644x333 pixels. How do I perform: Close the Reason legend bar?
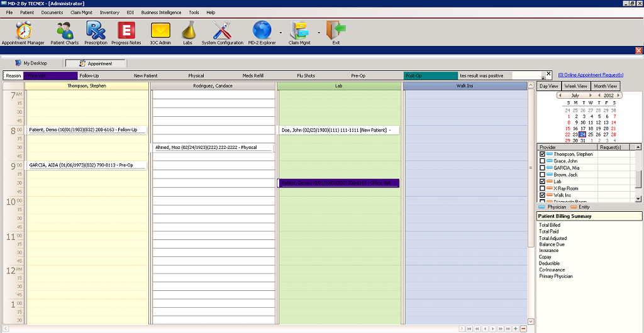[548, 74]
